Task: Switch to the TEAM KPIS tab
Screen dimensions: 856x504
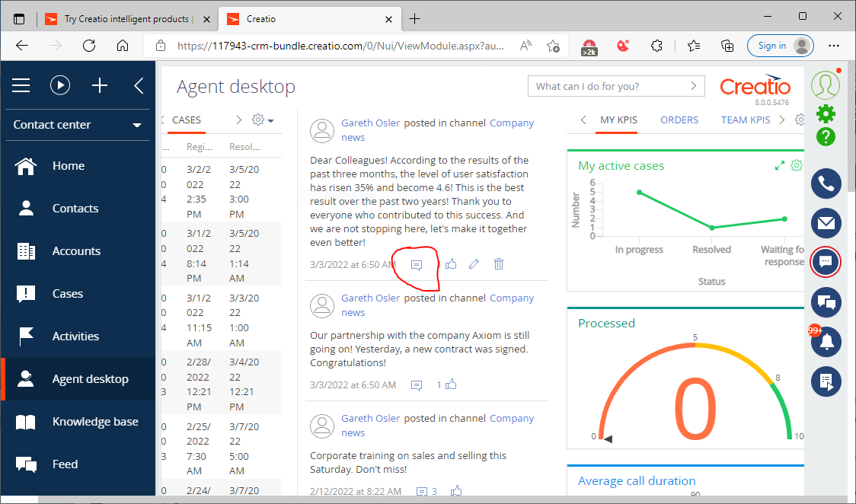Action: tap(745, 120)
